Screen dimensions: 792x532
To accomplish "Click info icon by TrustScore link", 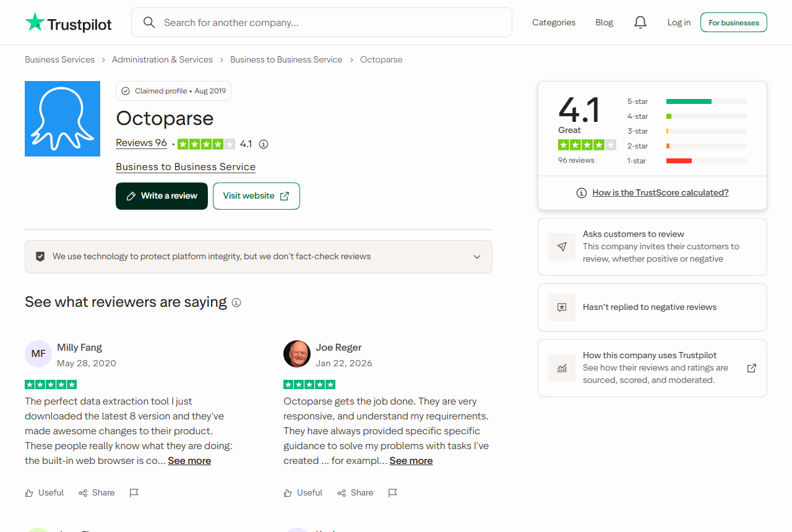I will pyautogui.click(x=582, y=193).
